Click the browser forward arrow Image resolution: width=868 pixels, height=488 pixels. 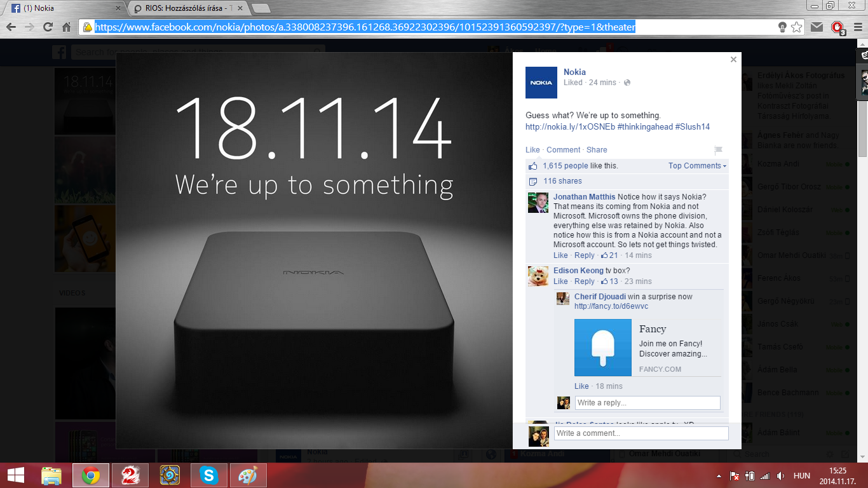[x=29, y=27]
